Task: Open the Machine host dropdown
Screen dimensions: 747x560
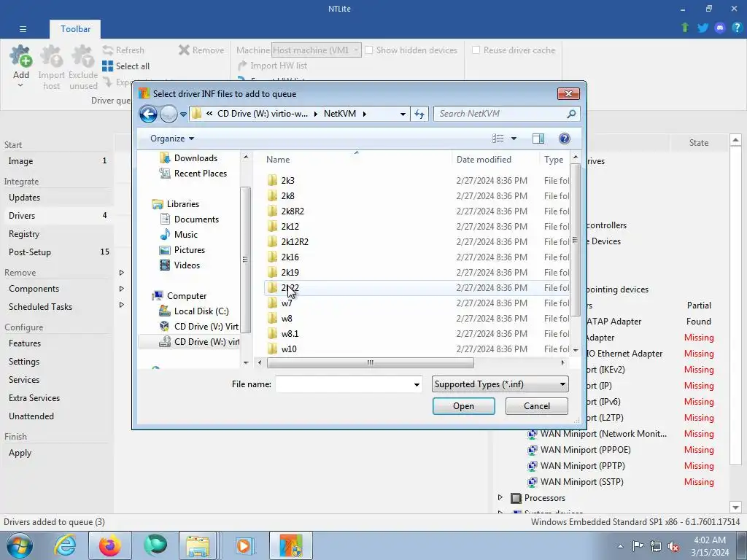Action: click(317, 50)
